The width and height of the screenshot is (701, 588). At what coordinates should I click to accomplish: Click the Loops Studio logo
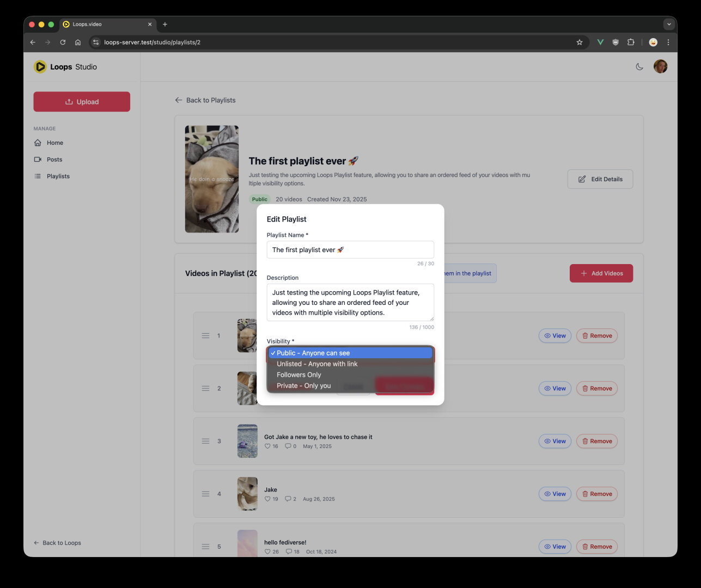(x=65, y=67)
